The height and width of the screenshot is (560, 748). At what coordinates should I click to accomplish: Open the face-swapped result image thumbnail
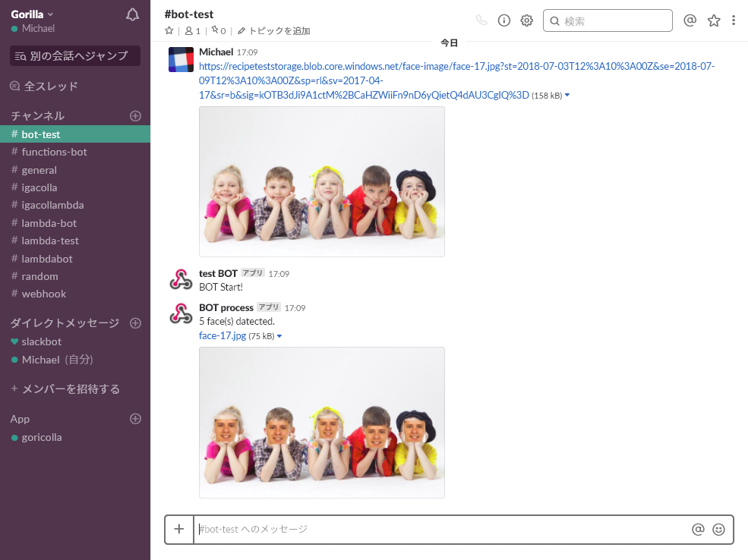(322, 423)
